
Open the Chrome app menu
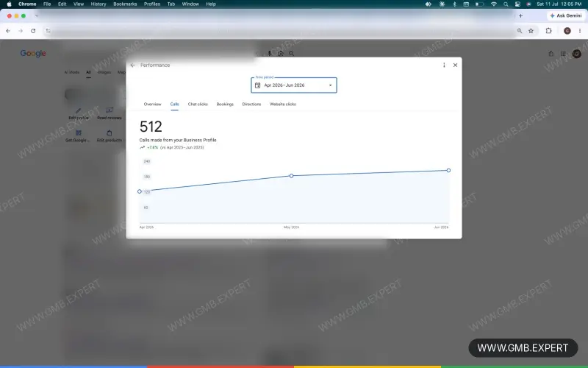[x=27, y=4]
